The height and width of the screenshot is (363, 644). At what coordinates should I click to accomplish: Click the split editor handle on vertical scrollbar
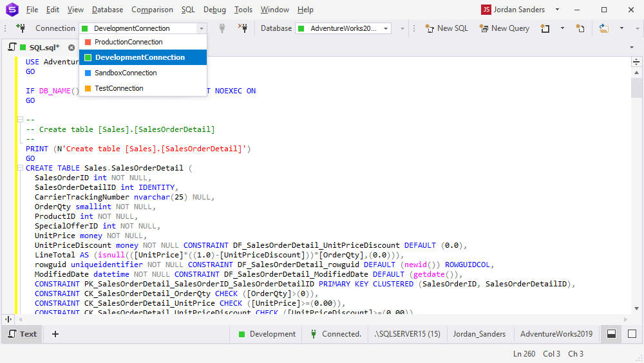pyautogui.click(x=636, y=62)
